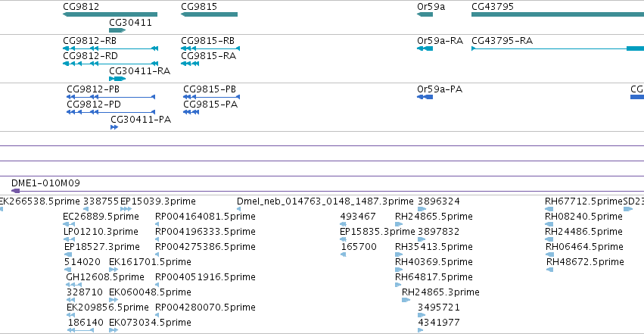Select the CG43795 gene bar
Viewport: 644px width, 334px height.
[x=558, y=14]
